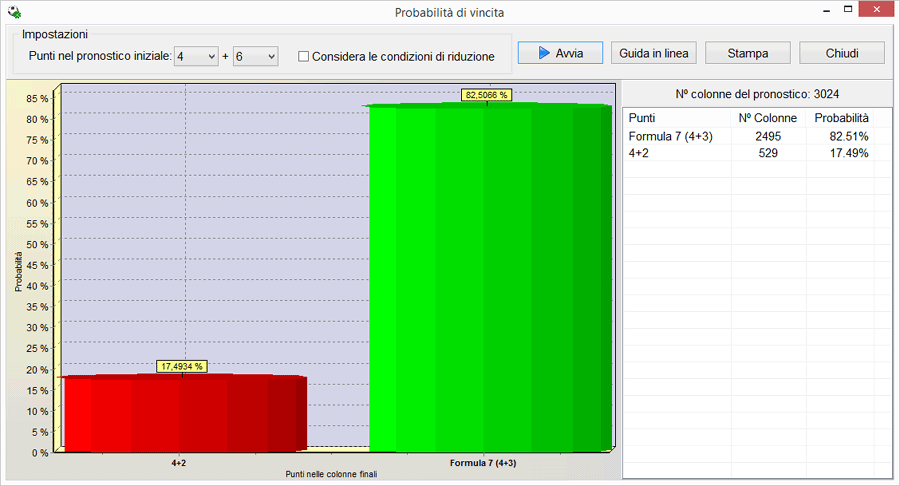
Task: Open the second points dropdown showing 6
Action: click(255, 57)
